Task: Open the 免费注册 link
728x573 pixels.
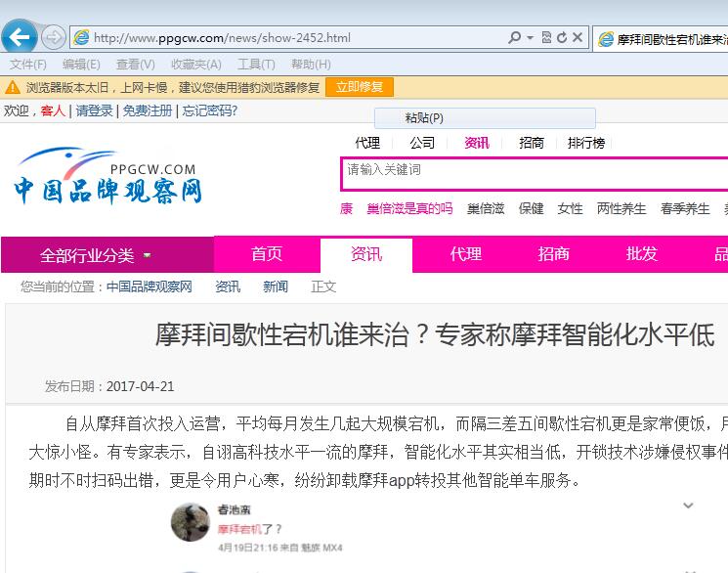Action: pyautogui.click(x=148, y=110)
